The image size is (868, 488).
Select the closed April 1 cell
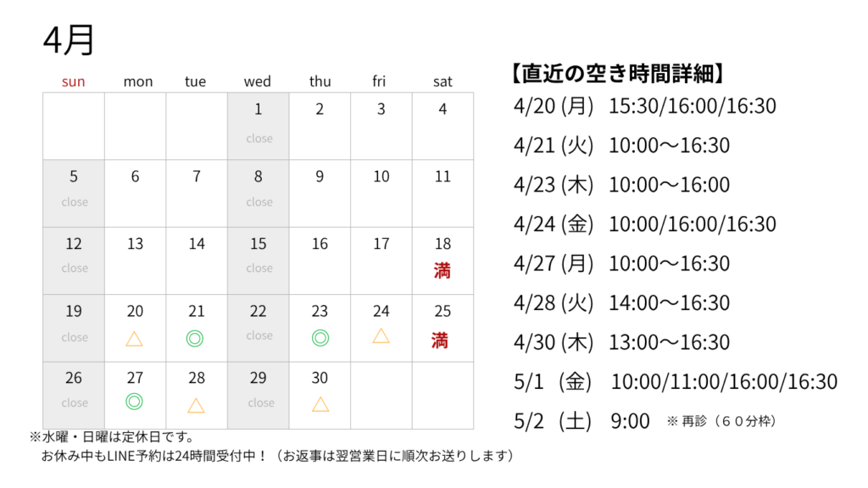[259, 126]
